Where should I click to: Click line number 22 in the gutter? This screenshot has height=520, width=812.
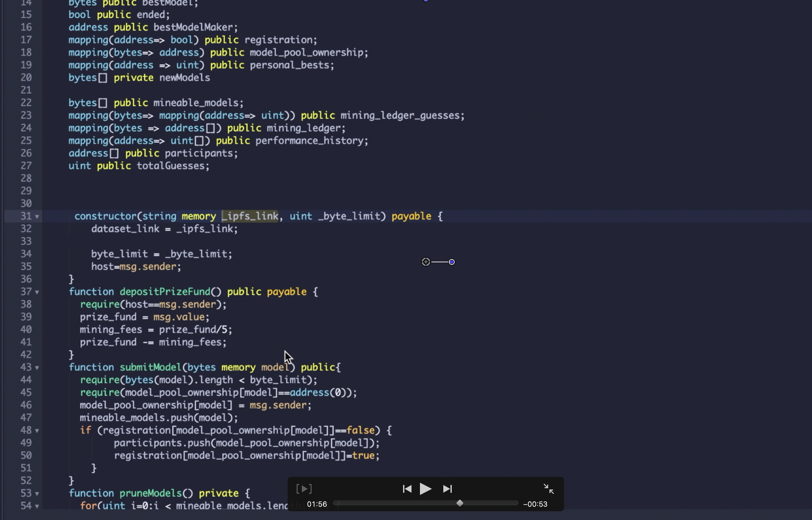pos(26,103)
